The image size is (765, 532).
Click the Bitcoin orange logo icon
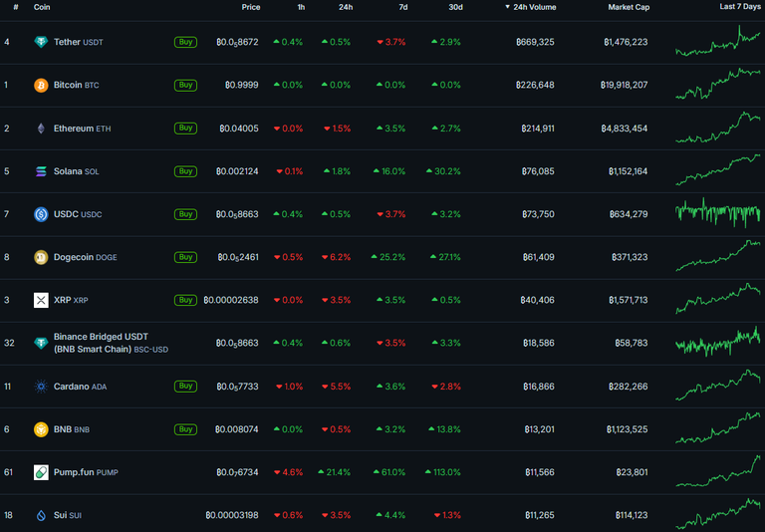[41, 86]
